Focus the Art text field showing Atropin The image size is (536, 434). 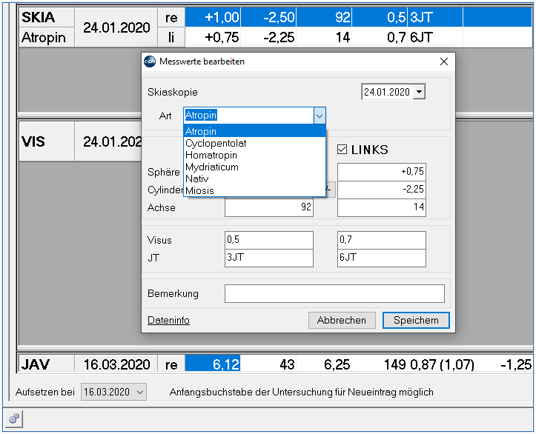(249, 116)
